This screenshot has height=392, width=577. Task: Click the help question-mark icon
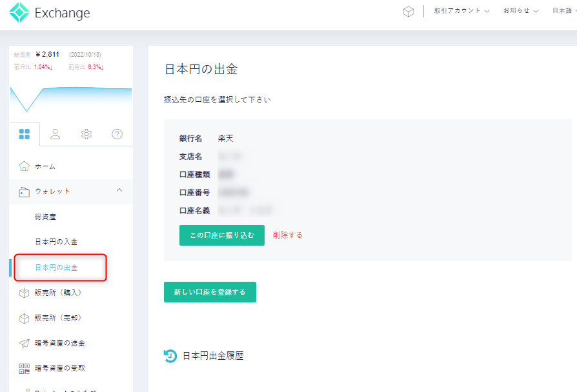click(x=116, y=134)
